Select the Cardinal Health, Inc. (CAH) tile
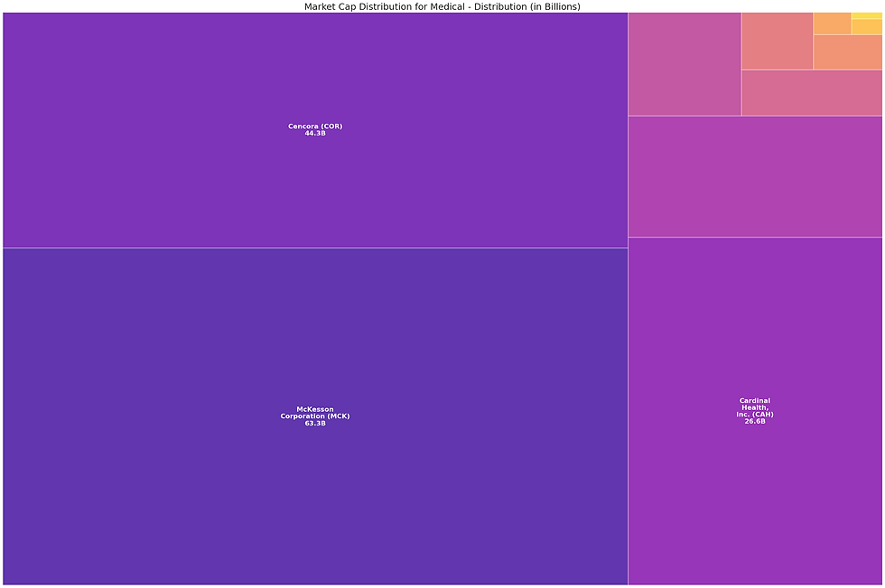 755,411
